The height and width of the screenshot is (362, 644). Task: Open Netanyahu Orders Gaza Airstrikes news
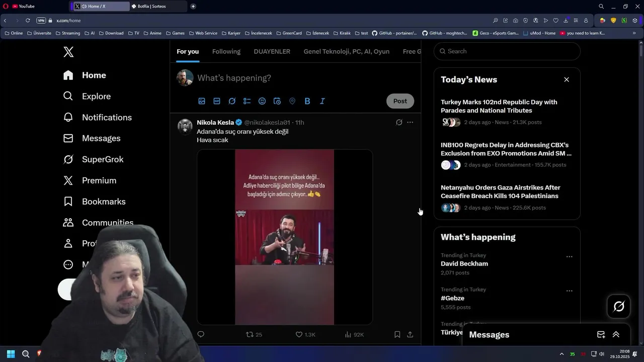[x=501, y=192]
